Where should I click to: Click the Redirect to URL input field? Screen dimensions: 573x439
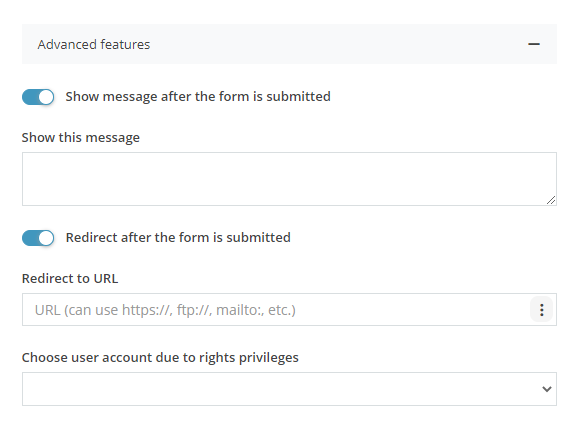tap(276, 310)
